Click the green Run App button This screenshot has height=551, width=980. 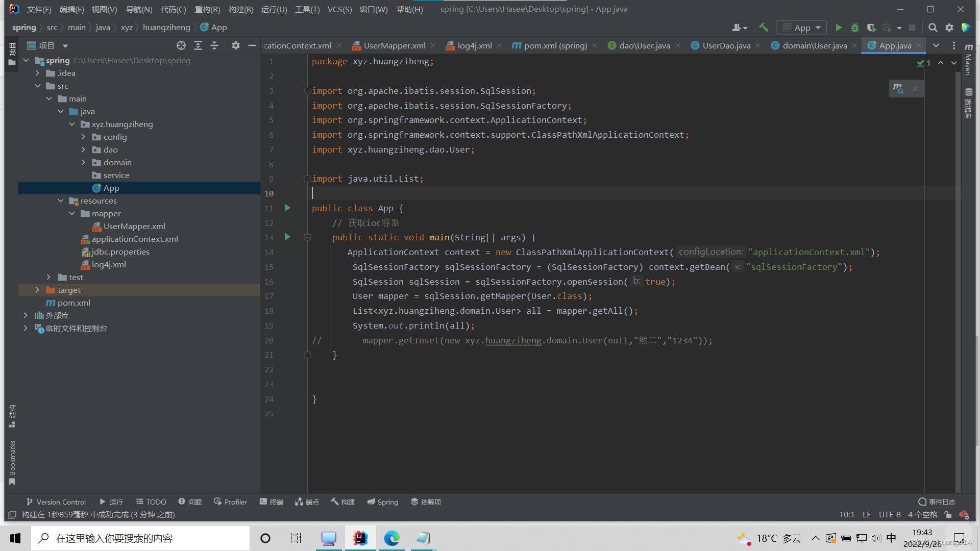tap(839, 28)
